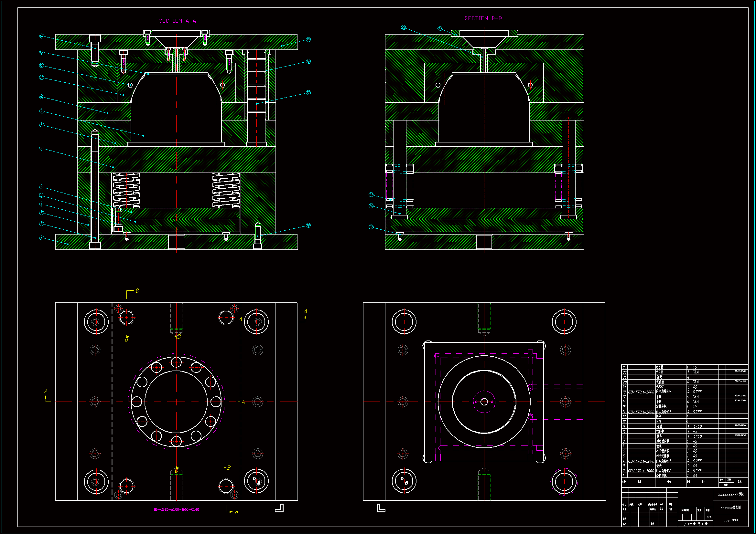Click the school name title block cell
This screenshot has height=534, width=756.
[x=730, y=495]
